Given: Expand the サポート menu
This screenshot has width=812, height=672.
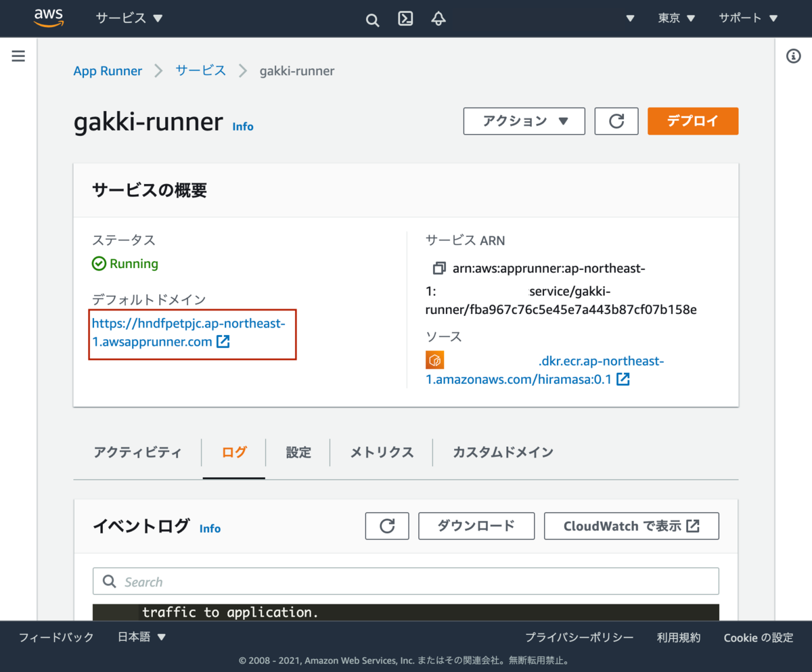Looking at the screenshot, I should click(x=748, y=18).
